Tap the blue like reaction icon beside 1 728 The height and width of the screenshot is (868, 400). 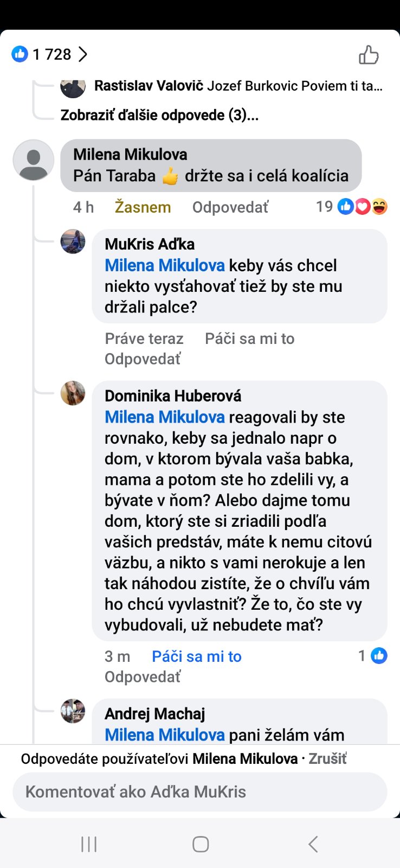[20, 54]
